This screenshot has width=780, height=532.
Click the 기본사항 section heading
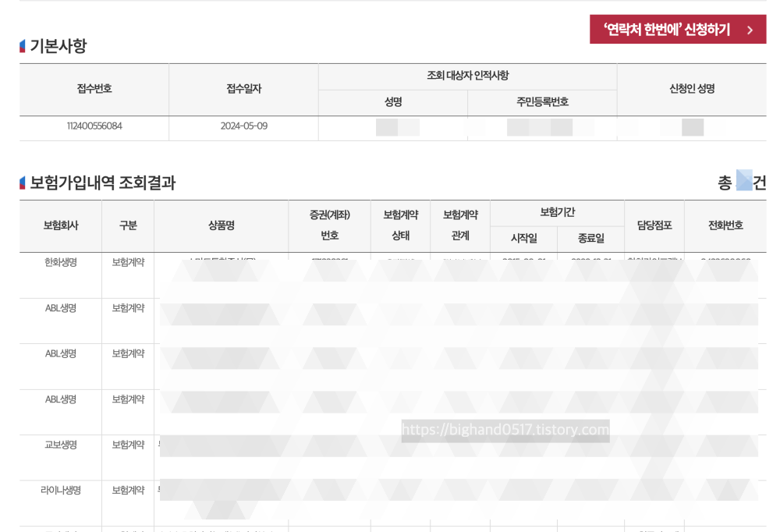[x=58, y=46]
